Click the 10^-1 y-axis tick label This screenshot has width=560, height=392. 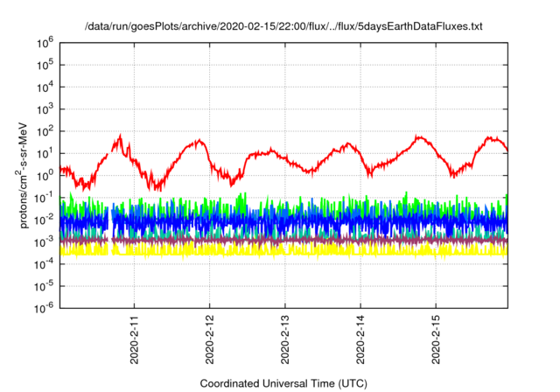tap(44, 198)
